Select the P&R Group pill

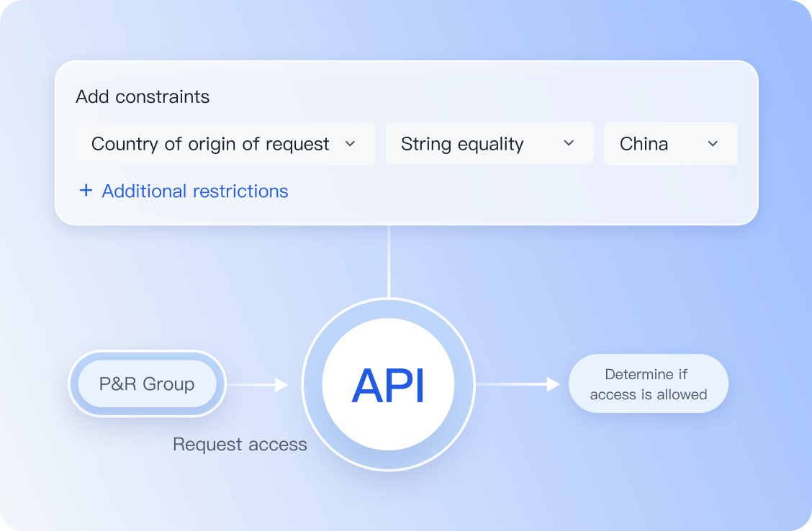147,383
